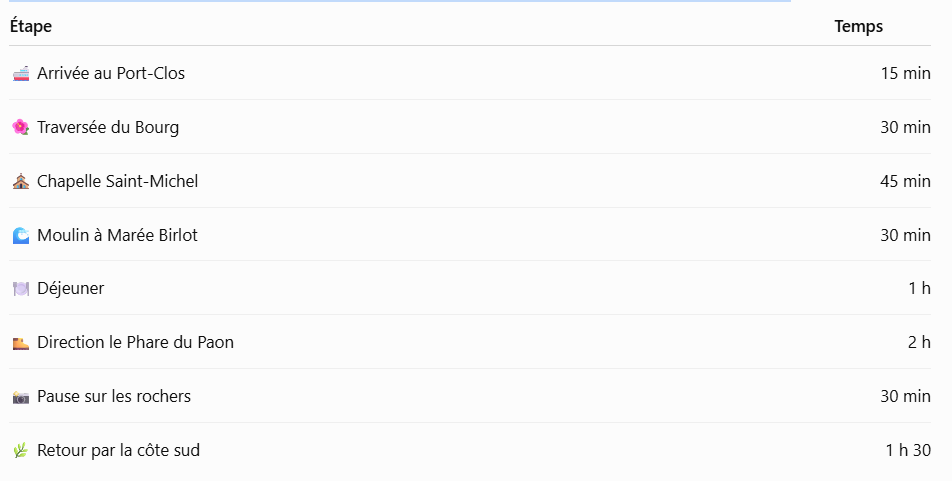This screenshot has width=952, height=481.
Task: Click the Traversée du Bourg step label
Action: pyautogui.click(x=108, y=128)
